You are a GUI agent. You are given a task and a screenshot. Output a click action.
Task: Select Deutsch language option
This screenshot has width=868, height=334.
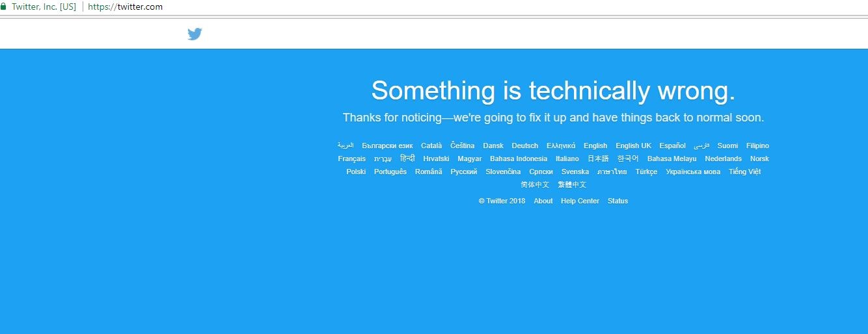pyautogui.click(x=524, y=146)
